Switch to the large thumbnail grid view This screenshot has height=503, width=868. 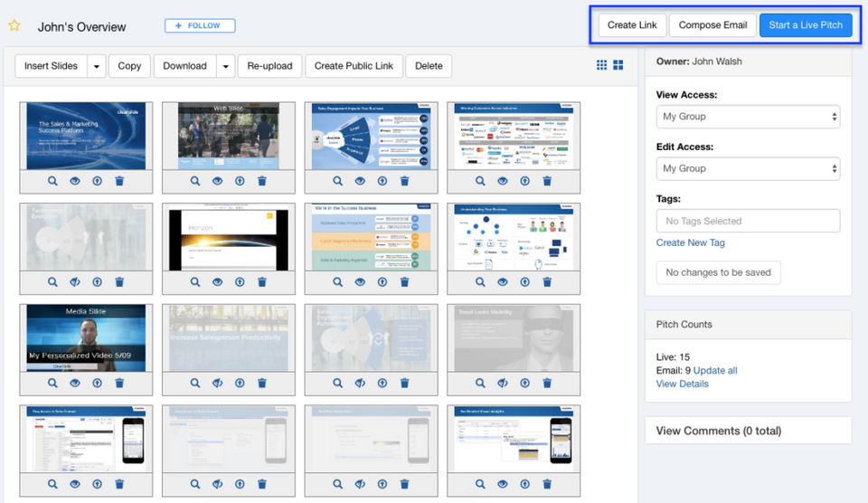click(x=618, y=65)
